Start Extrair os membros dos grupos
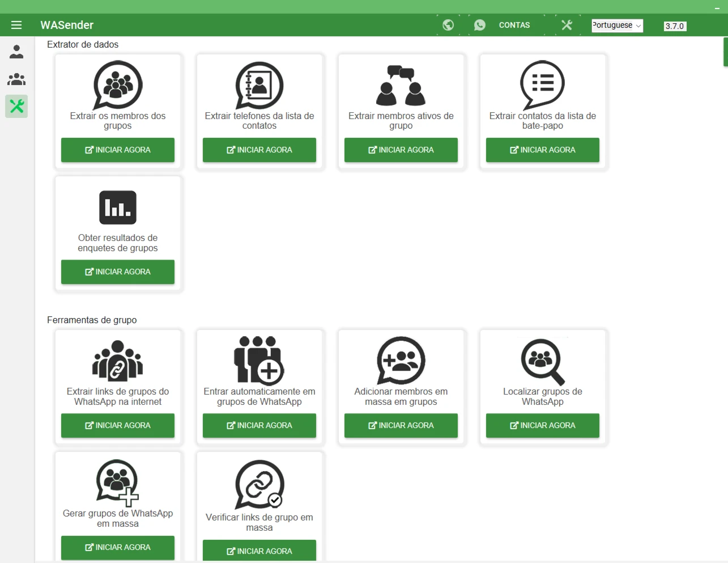Viewport: 728px width, 563px height. (x=118, y=150)
